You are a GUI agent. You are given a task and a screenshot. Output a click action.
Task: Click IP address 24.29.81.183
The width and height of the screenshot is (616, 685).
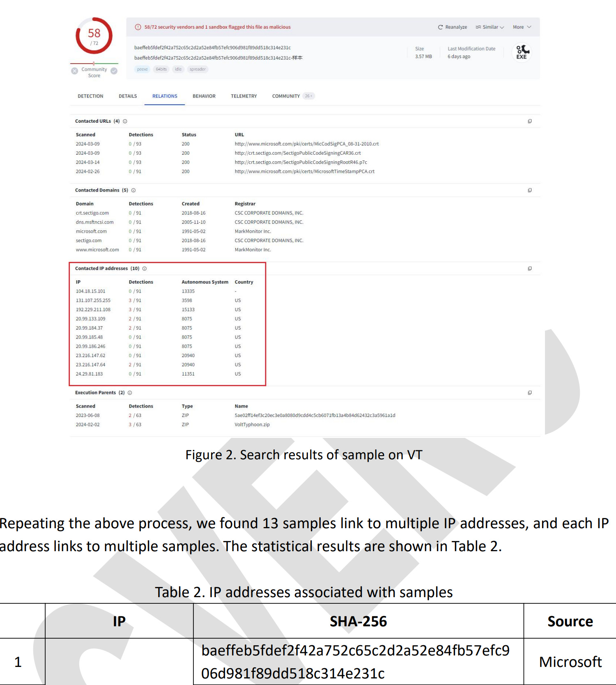90,374
